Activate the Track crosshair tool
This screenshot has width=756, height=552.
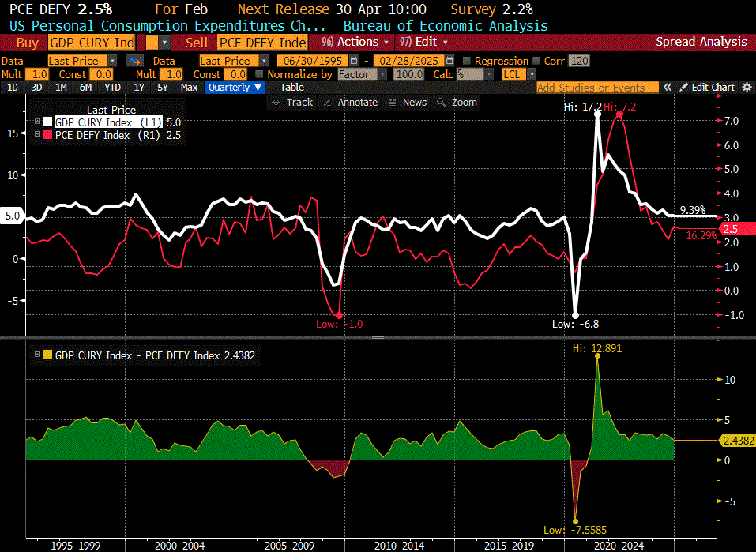pos(292,102)
